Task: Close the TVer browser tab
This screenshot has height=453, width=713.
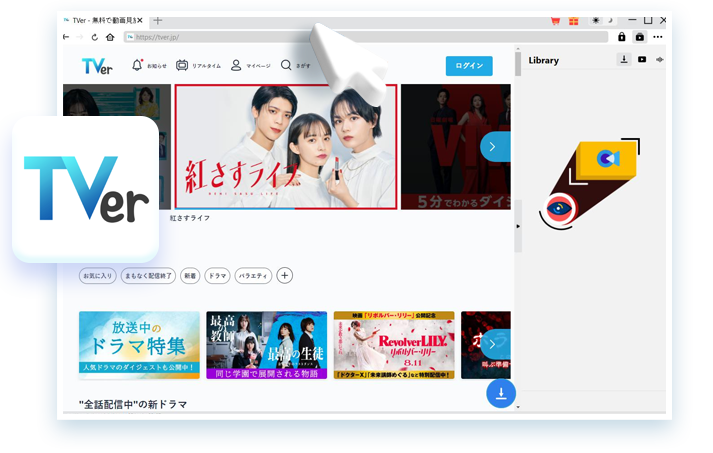Action: point(140,20)
